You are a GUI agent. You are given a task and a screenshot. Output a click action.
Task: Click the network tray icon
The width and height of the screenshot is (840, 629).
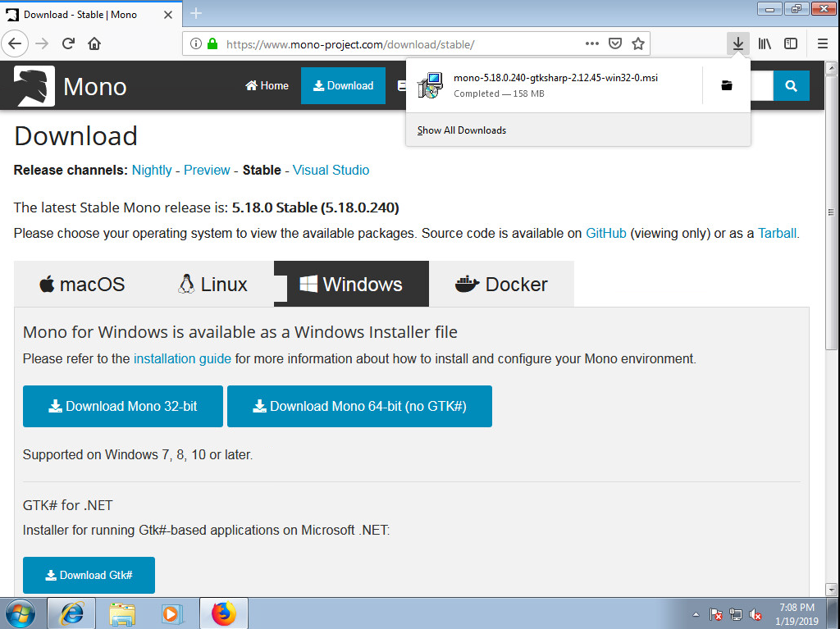tap(736, 614)
